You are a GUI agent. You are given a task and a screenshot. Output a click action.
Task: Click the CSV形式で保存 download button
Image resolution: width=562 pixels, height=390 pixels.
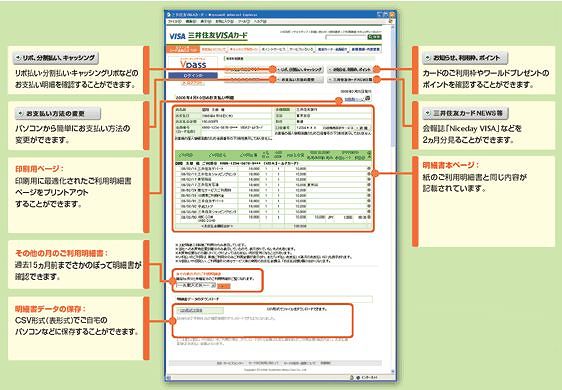pos(200,310)
